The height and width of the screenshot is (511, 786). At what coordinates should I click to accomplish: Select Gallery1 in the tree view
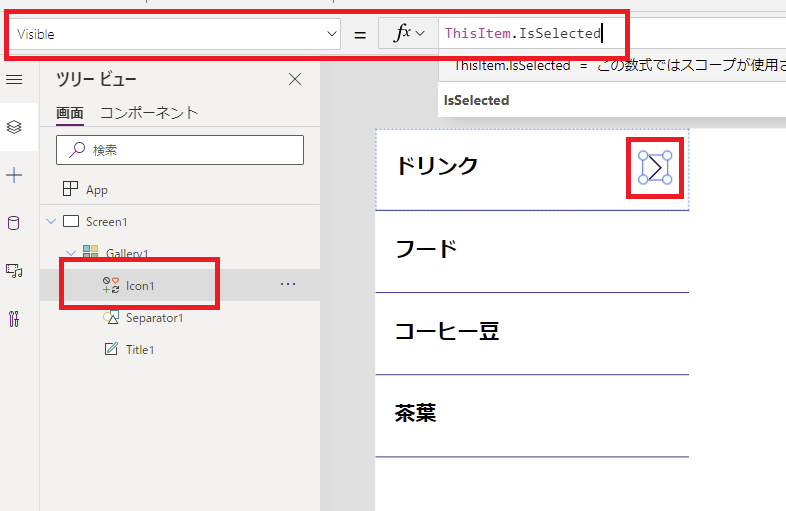click(127, 253)
